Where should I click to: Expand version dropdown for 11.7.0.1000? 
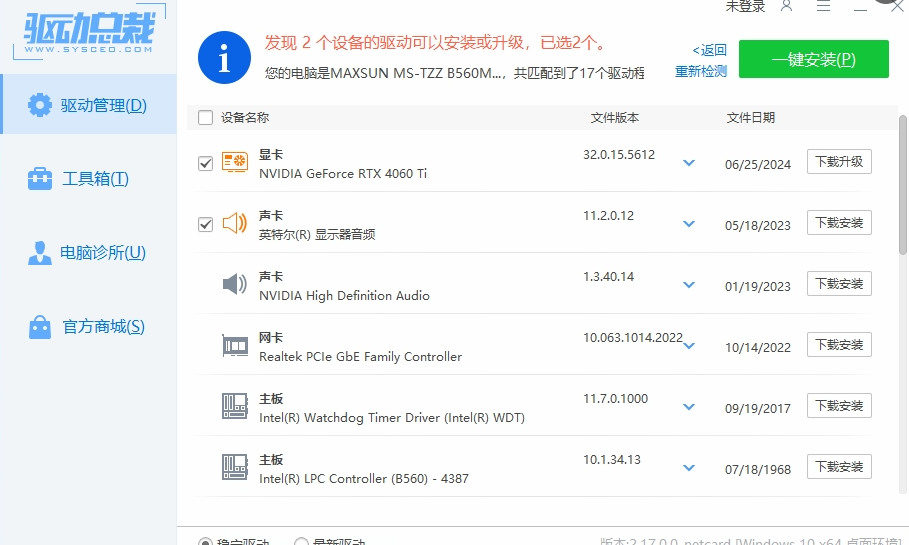(x=689, y=407)
